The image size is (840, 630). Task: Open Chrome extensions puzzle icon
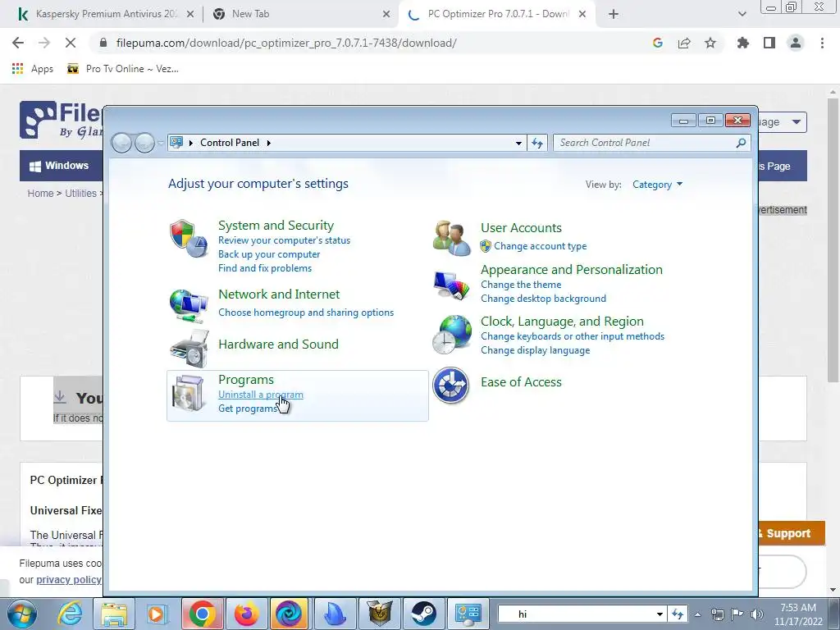[x=742, y=43]
